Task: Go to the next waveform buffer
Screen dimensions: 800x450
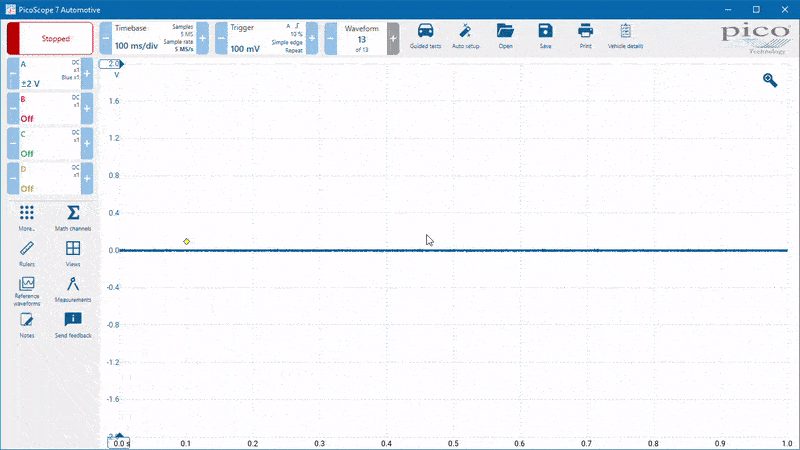Action: point(393,38)
